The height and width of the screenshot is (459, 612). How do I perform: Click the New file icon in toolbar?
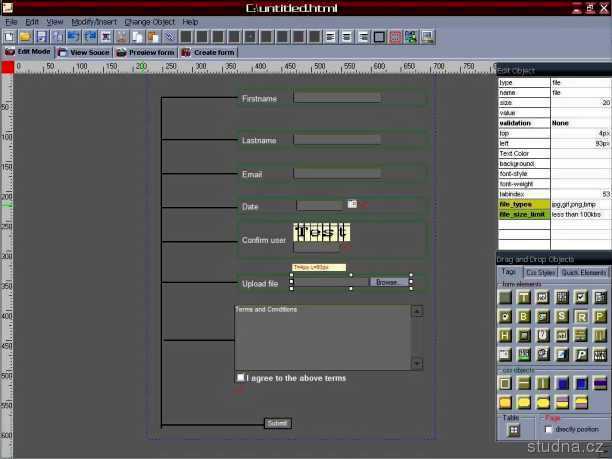click(x=9, y=36)
